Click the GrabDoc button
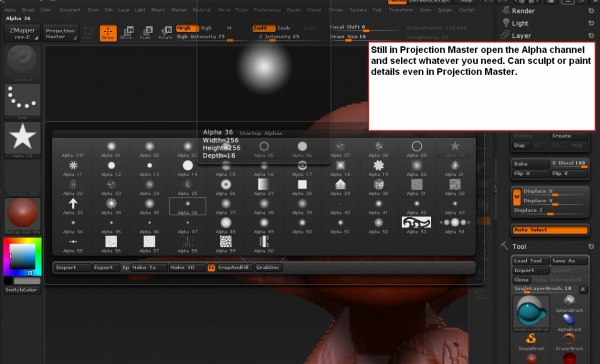 (269, 268)
